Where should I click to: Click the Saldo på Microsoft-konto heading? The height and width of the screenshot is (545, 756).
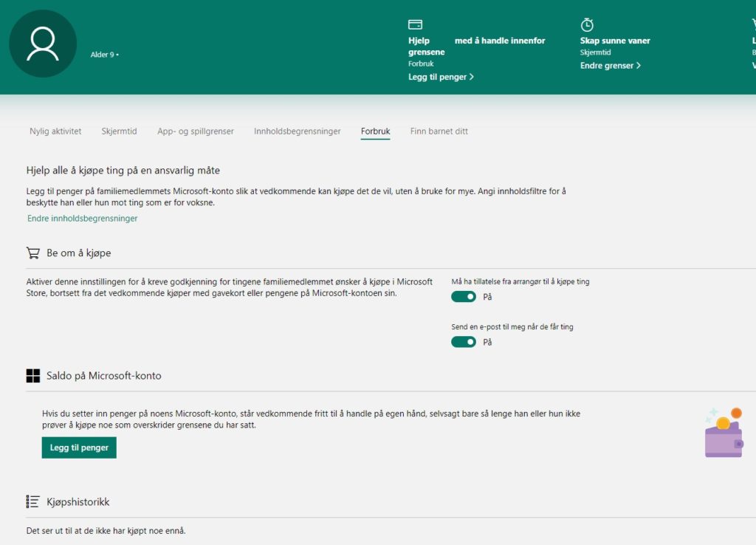tap(103, 376)
